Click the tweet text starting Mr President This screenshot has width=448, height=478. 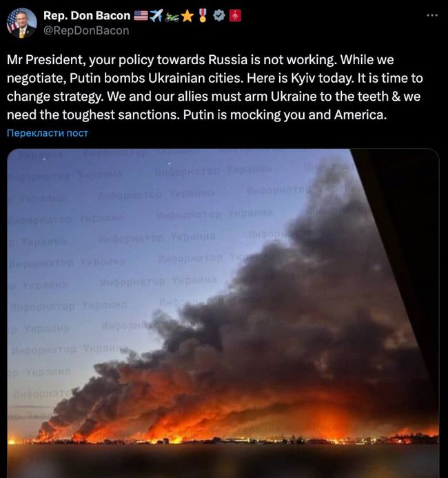coord(215,87)
